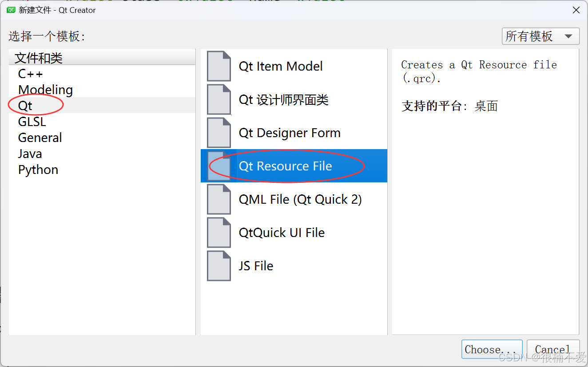588x367 pixels.
Task: Click the Qt Resource File icon
Action: pyautogui.click(x=219, y=166)
